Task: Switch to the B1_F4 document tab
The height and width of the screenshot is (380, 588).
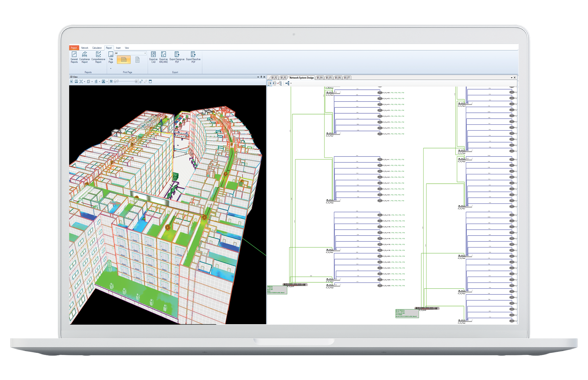Action: [320, 78]
